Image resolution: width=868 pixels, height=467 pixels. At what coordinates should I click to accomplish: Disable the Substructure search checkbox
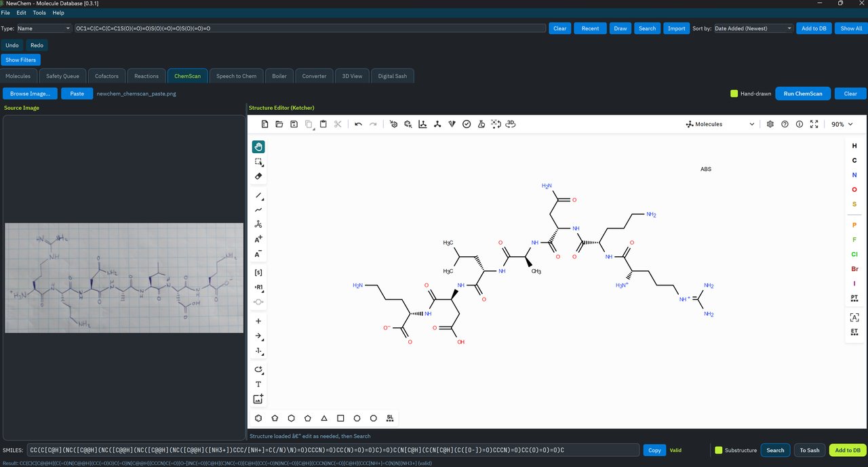click(719, 450)
